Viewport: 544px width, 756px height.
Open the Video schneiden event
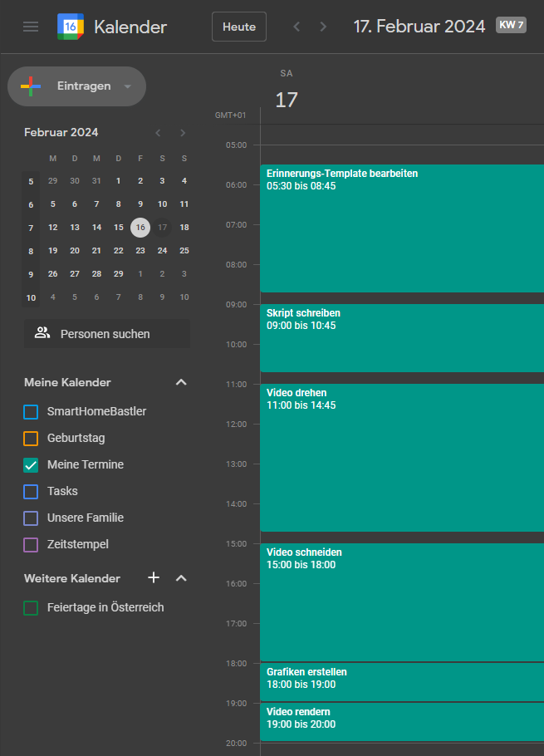tap(402, 602)
